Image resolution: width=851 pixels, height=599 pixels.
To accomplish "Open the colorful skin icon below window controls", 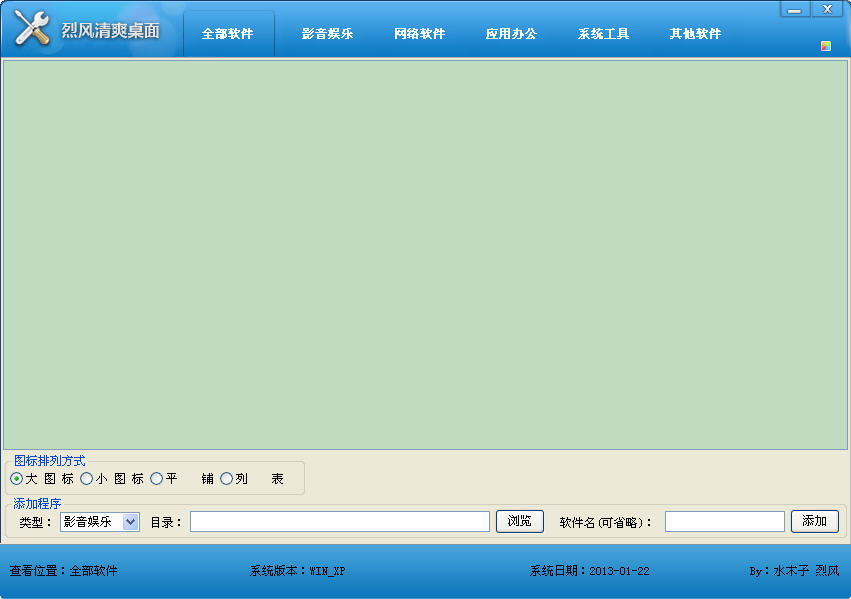I will click(825, 46).
